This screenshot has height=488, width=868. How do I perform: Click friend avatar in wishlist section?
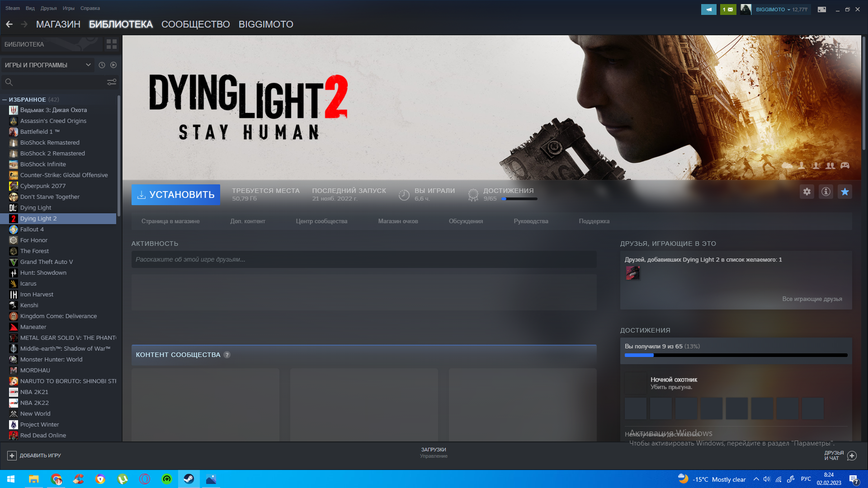click(x=632, y=273)
